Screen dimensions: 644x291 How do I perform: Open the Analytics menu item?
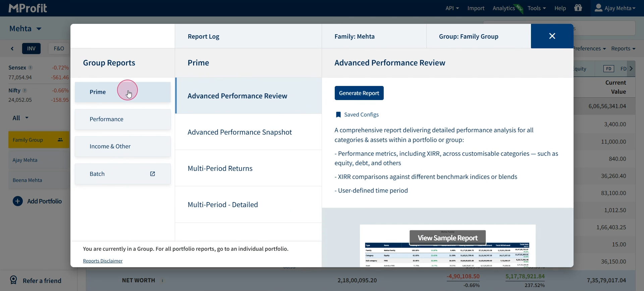tap(504, 8)
